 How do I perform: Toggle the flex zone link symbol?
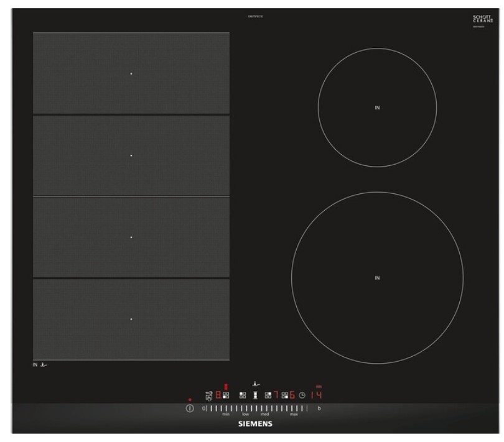coord(255,394)
